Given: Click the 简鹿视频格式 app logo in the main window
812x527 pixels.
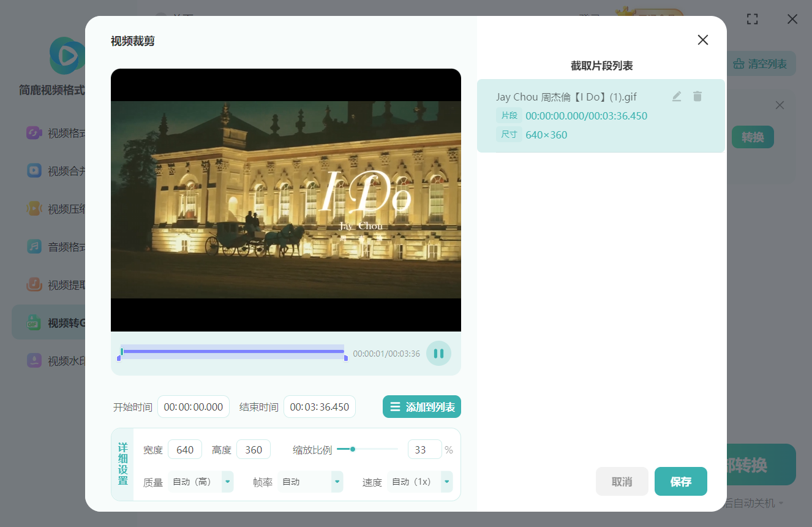Looking at the screenshot, I should [67, 56].
